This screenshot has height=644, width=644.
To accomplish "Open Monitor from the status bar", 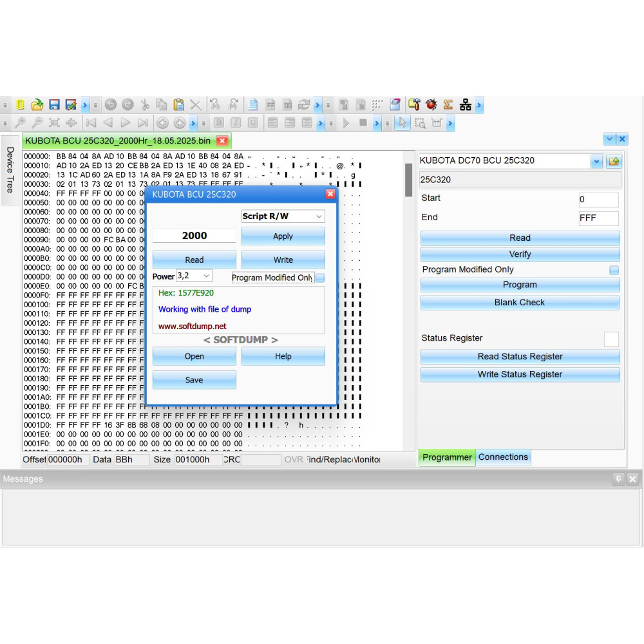I will [x=367, y=460].
